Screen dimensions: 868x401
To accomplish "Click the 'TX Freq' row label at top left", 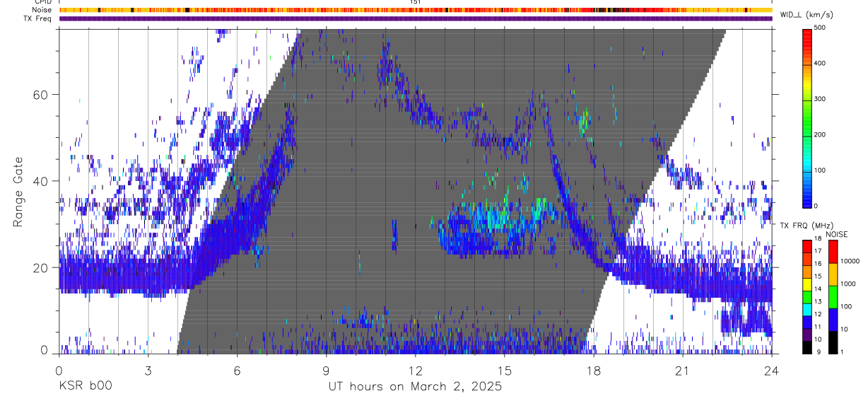I will coord(37,18).
